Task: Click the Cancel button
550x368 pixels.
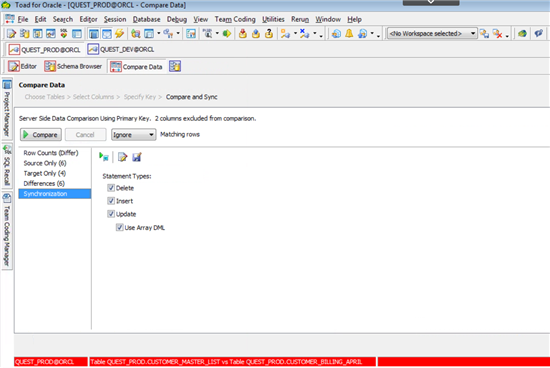Action: [x=85, y=135]
